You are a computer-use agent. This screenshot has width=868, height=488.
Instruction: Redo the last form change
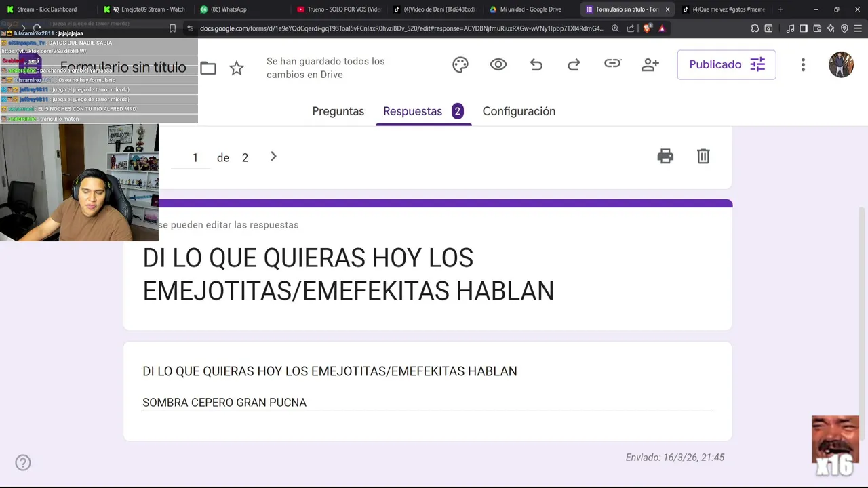[574, 64]
